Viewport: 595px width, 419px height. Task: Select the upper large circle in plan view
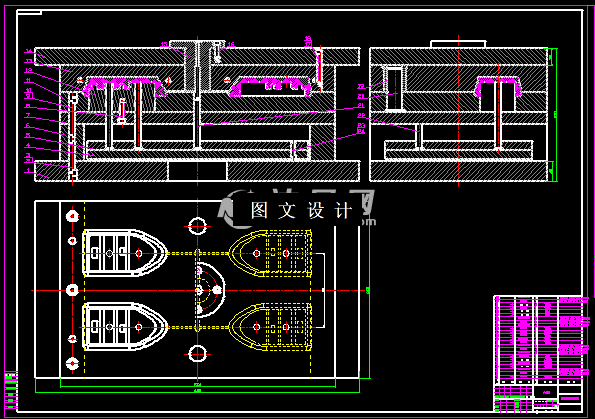point(197,226)
